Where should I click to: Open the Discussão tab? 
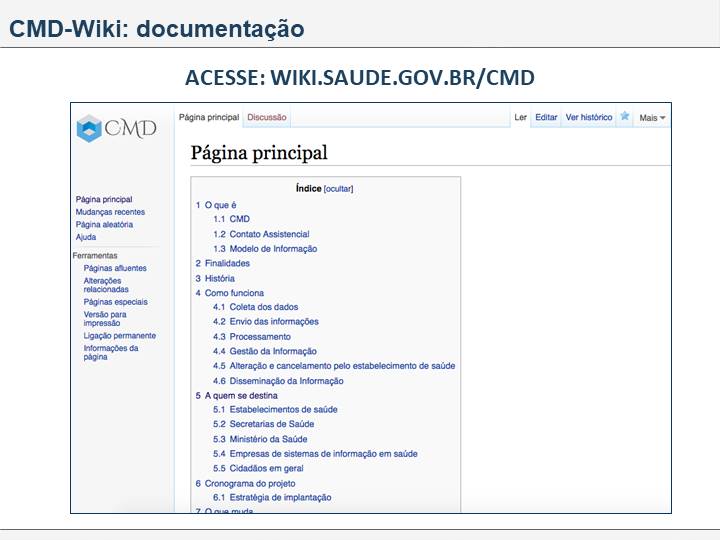267,117
